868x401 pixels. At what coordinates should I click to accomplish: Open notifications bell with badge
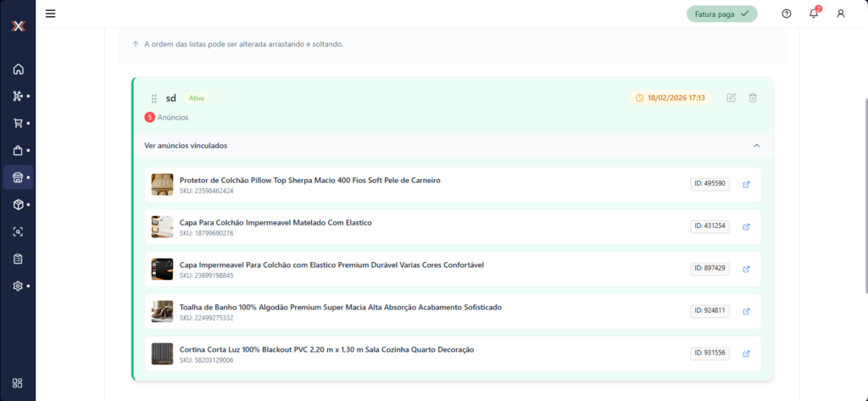pos(813,14)
